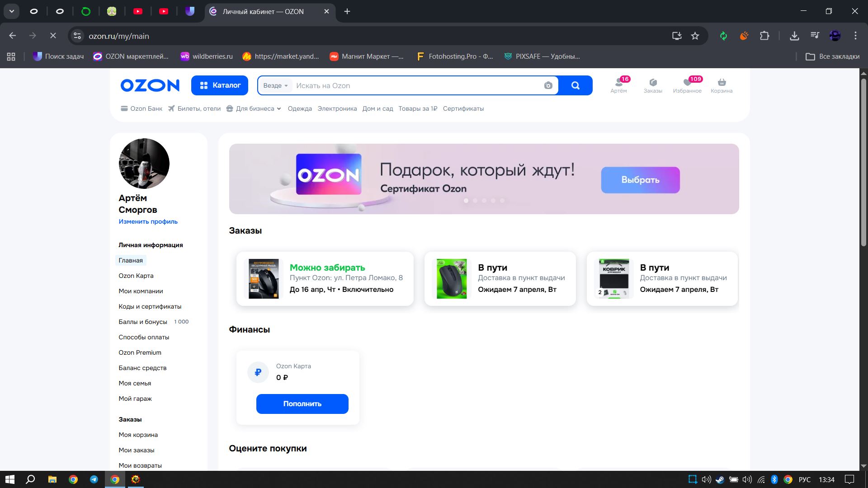The image size is (868, 488).
Task: Click the Пополнить button
Action: (x=302, y=404)
